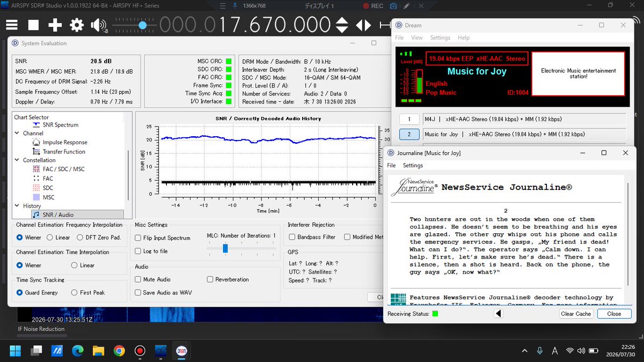This screenshot has width=644, height=362.
Task: Open SDR# configuration gear icon
Action: point(77,25)
